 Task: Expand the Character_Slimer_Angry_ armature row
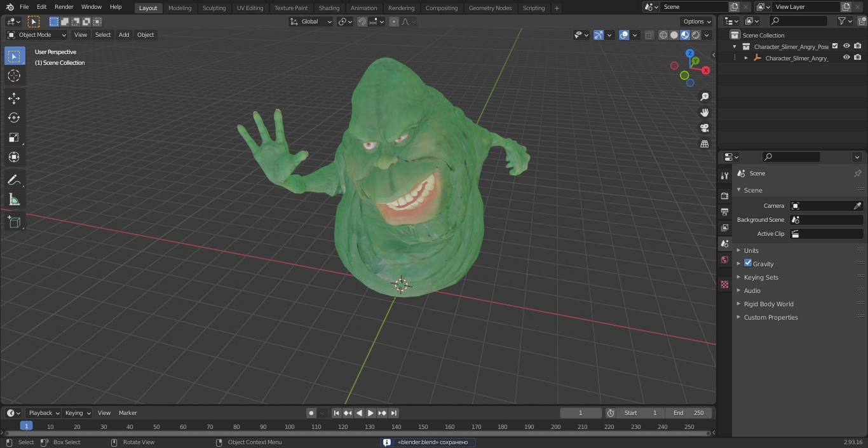[x=746, y=58]
